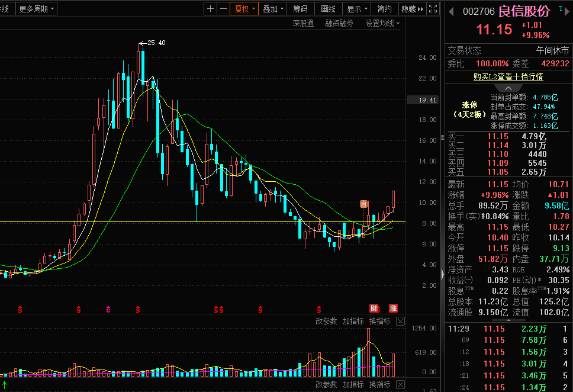Switch to 简约 simple mode
Viewport: 573px width, 392px height.
point(384,9)
